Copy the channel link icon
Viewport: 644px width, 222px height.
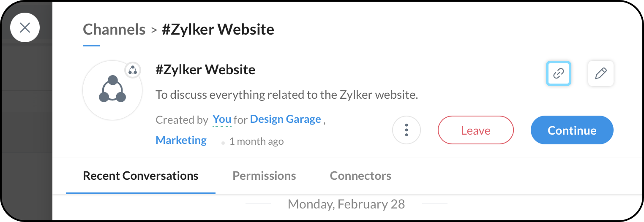(x=559, y=73)
